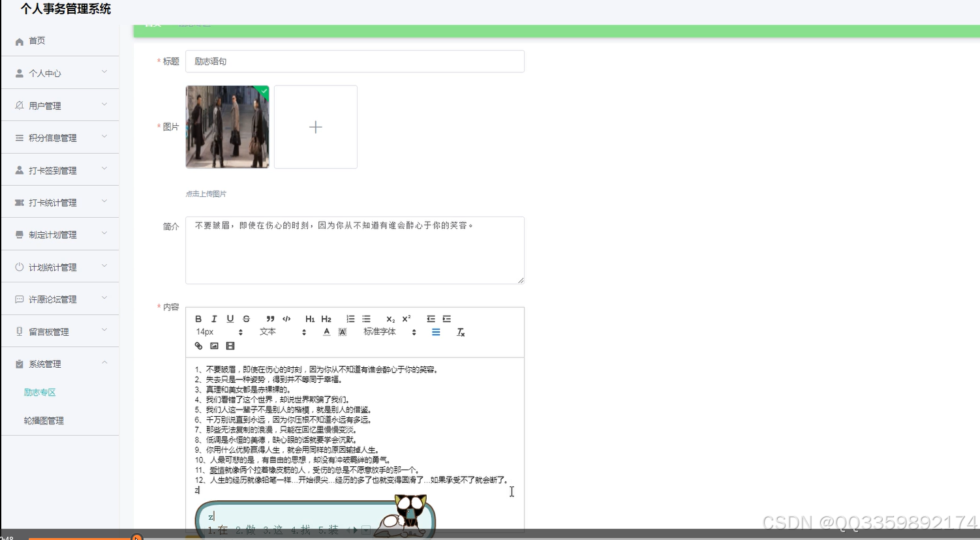The width and height of the screenshot is (980, 540).
Task: Apply subscript formatting
Action: (390, 319)
